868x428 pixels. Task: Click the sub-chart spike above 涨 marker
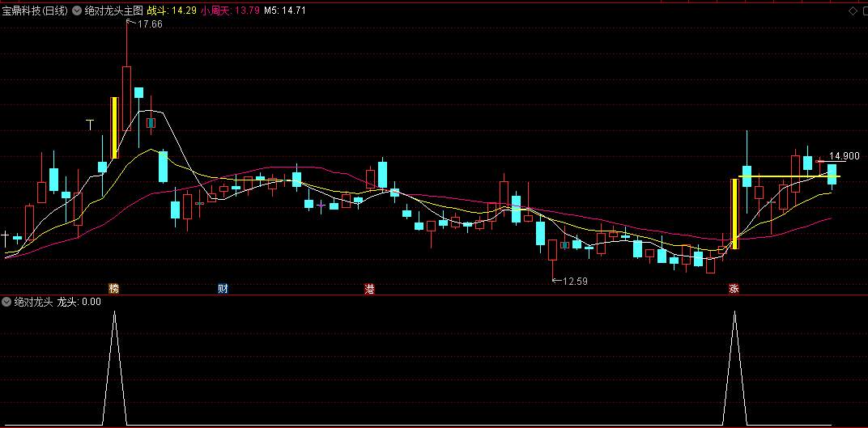pos(735,367)
